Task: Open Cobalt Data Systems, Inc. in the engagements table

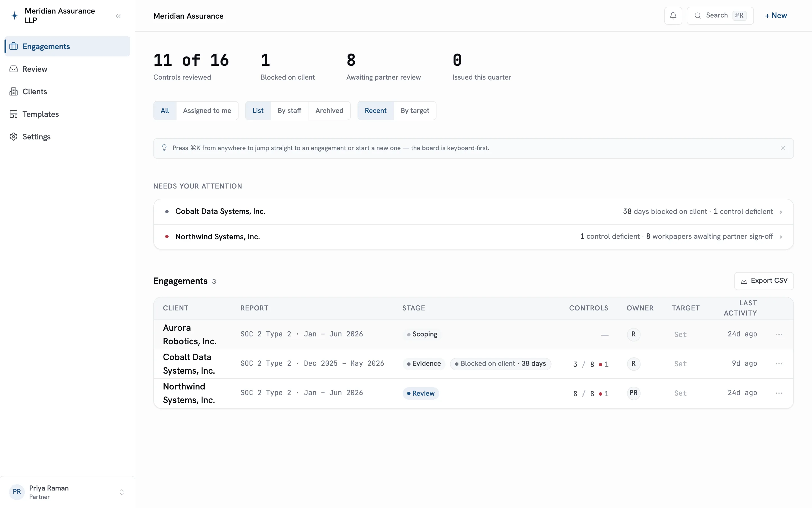Action: [189, 364]
